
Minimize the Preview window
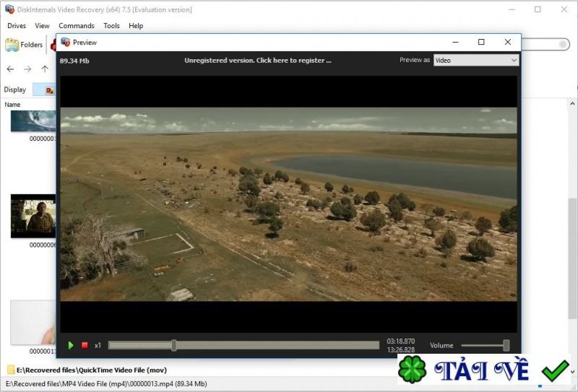455,42
